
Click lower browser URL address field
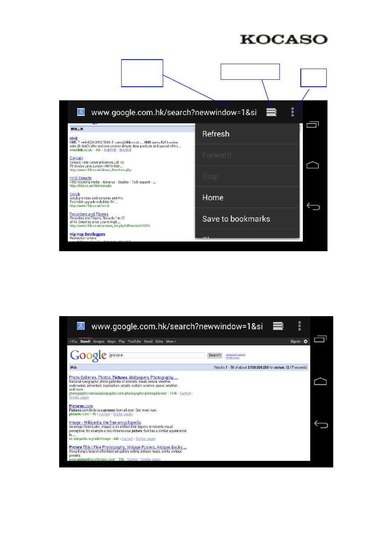click(x=177, y=326)
